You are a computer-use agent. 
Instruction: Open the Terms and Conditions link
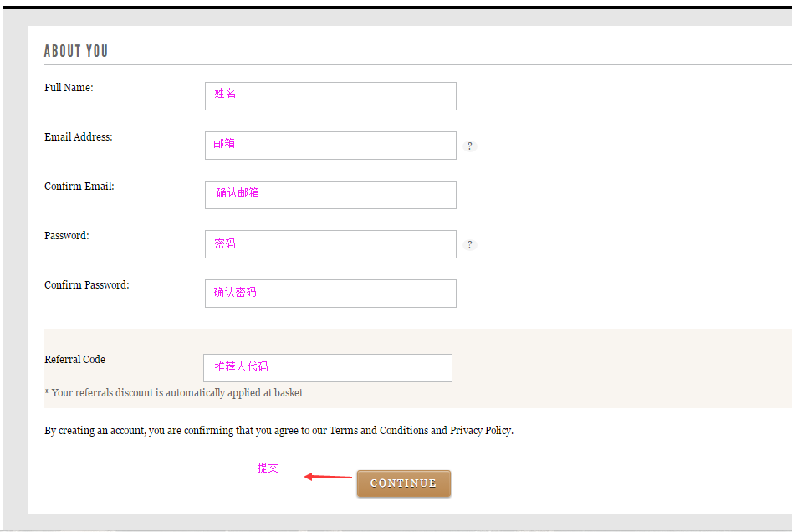[x=379, y=431]
